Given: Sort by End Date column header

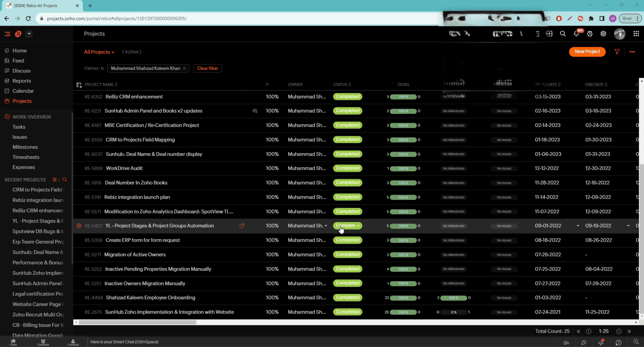Looking at the screenshot, I should point(596,84).
